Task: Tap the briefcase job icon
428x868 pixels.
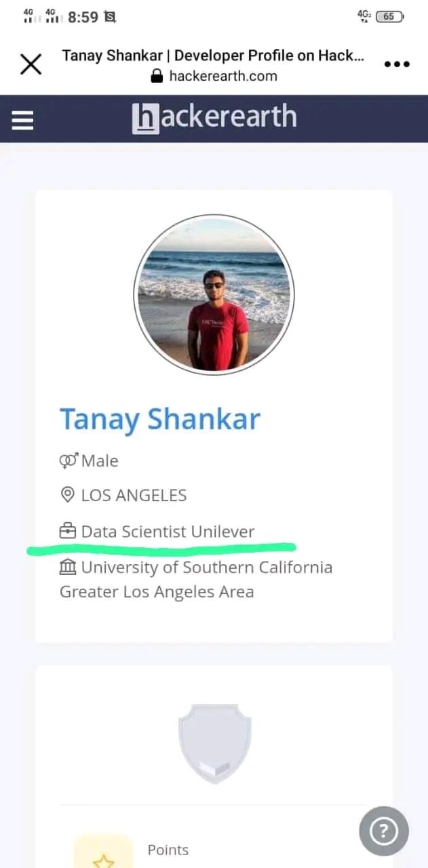Action: 68,531
